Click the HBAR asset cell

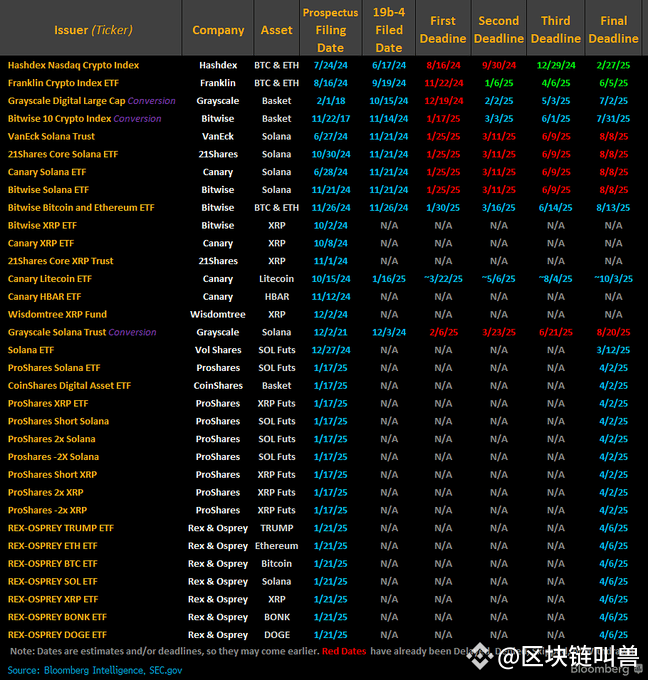tap(277, 297)
